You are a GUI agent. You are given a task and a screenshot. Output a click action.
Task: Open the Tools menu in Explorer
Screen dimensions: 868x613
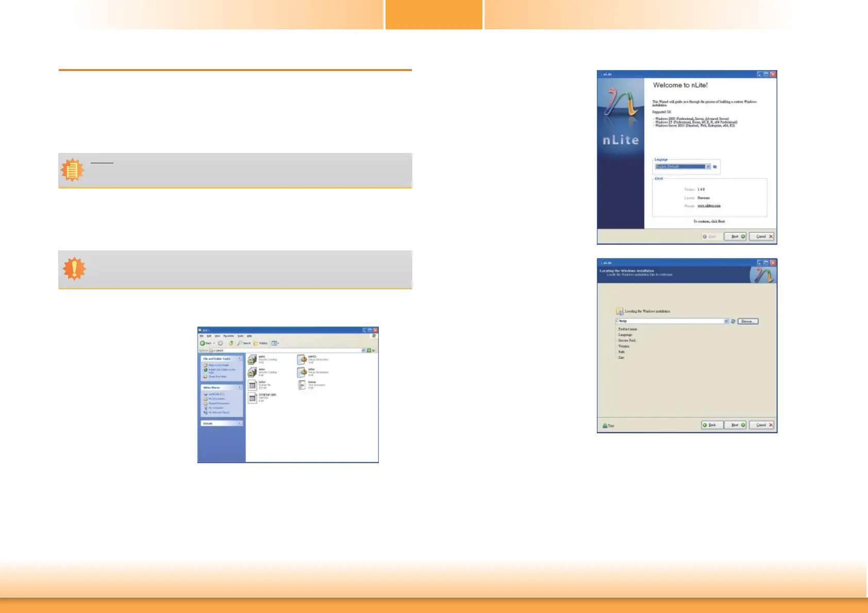(240, 336)
